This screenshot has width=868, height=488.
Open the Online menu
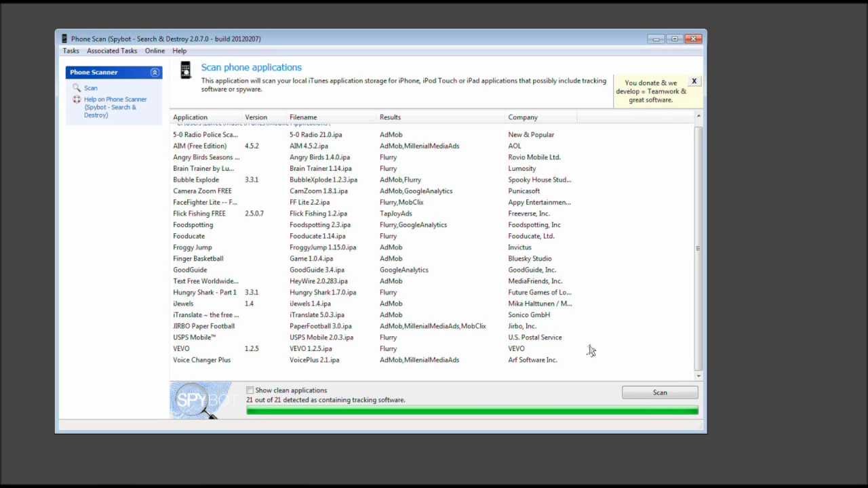click(x=155, y=51)
